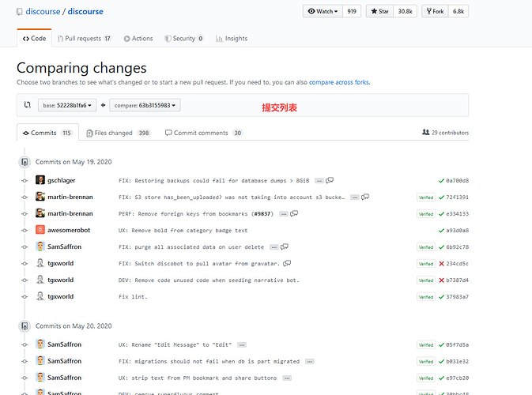Select the Commit comments 30 tab
532x395 pixels.
point(204,133)
